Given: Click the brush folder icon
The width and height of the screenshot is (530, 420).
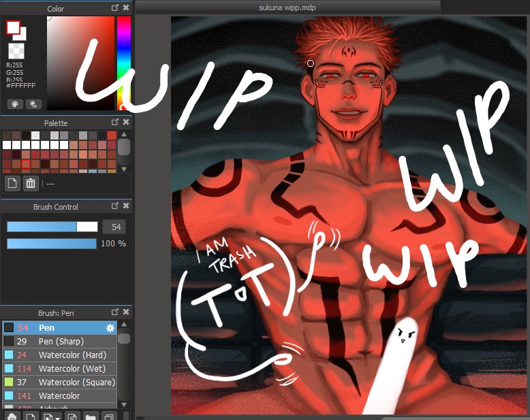Looking at the screenshot, I should coord(91,416).
